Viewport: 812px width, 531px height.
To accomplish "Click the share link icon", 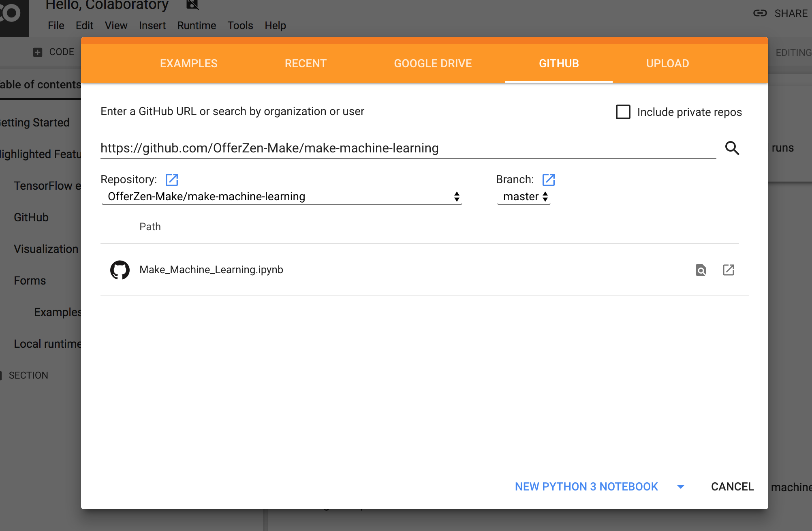I will click(760, 13).
